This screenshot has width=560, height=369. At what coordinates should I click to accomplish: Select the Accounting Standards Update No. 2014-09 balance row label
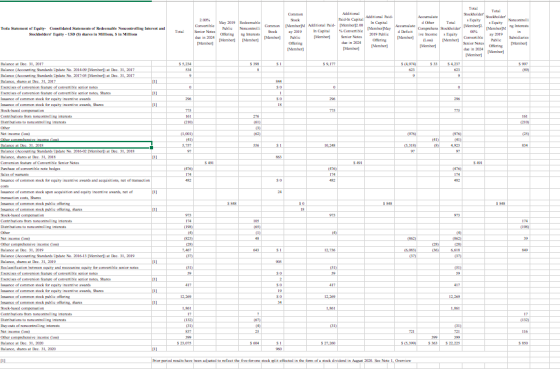click(68, 70)
